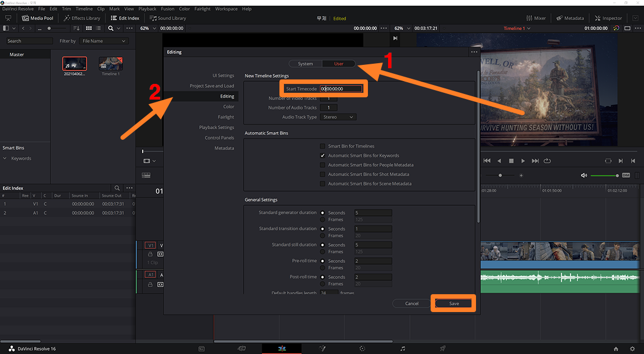Open the Edit Index options menu

tap(129, 188)
